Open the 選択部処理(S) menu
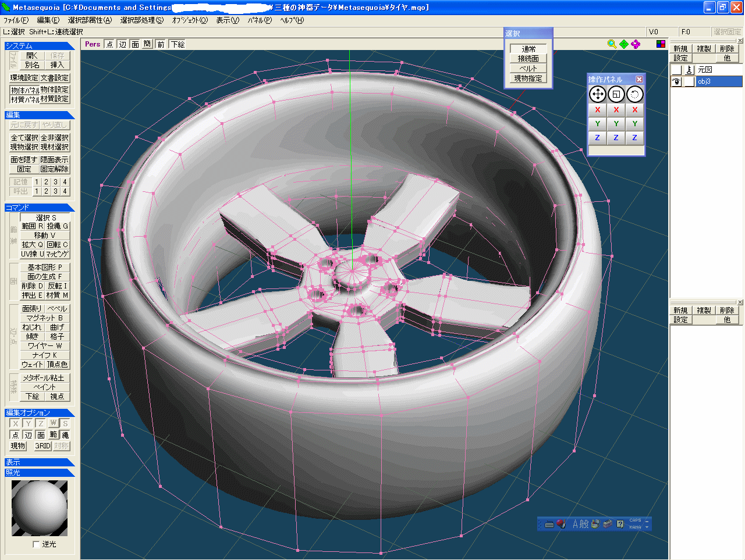 (x=142, y=20)
